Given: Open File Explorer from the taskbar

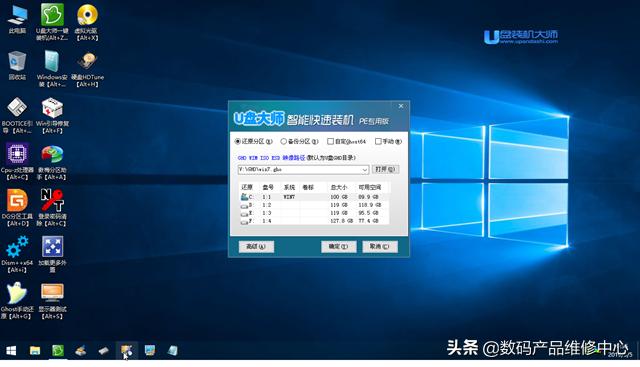Looking at the screenshot, I should tap(35, 351).
